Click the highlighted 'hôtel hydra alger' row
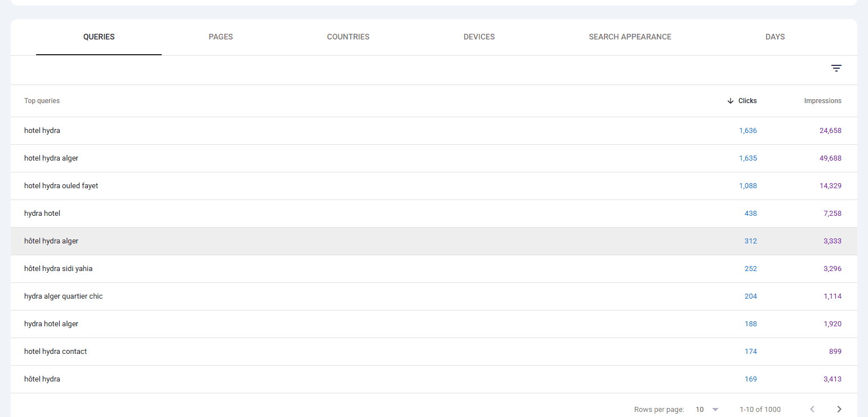The image size is (868, 417). tap(434, 241)
